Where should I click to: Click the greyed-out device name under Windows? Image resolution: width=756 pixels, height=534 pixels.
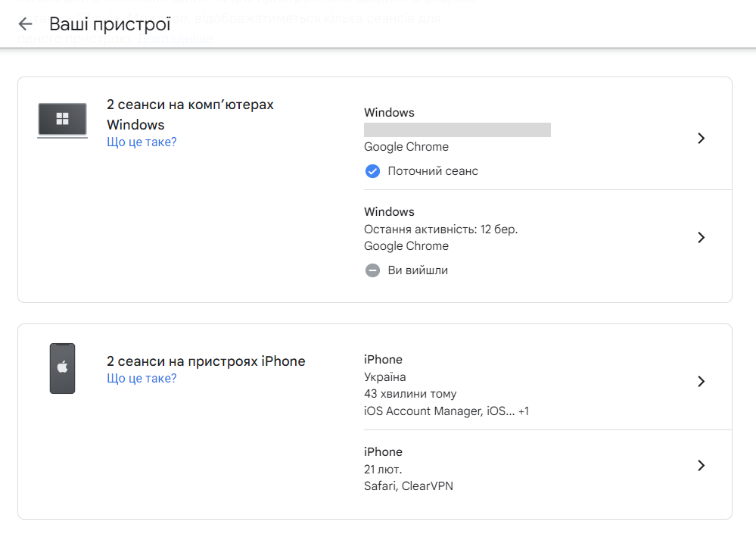pyautogui.click(x=457, y=130)
